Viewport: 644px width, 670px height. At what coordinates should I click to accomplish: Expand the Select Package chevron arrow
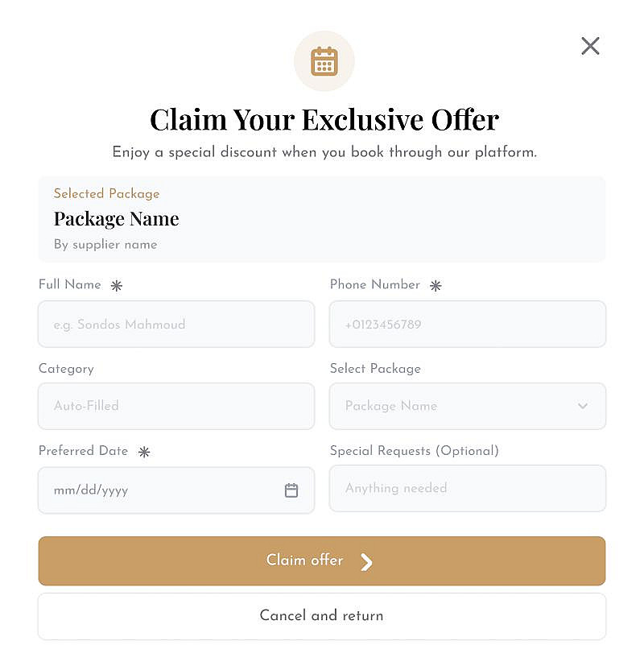click(x=583, y=406)
